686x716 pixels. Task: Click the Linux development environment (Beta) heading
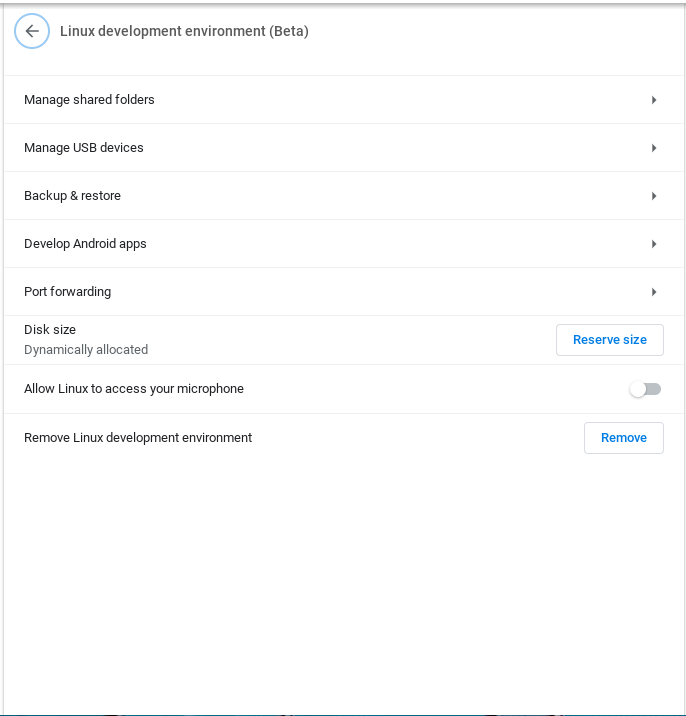(184, 31)
